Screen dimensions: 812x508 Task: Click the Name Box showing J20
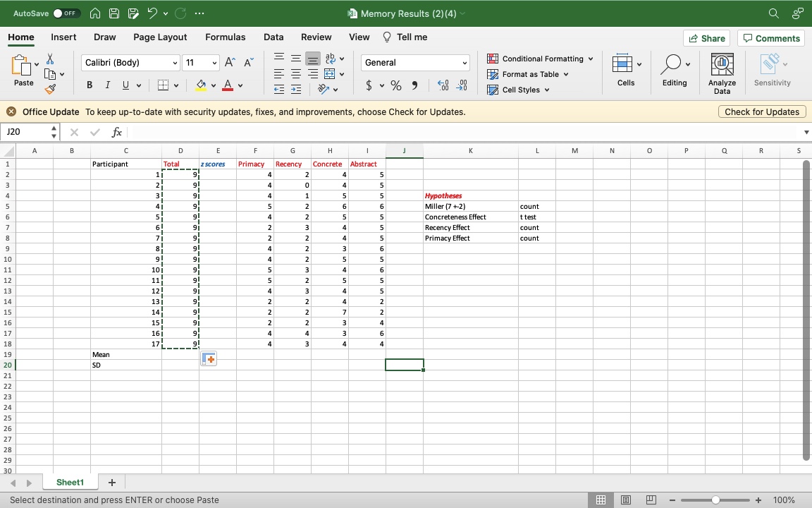tap(26, 132)
